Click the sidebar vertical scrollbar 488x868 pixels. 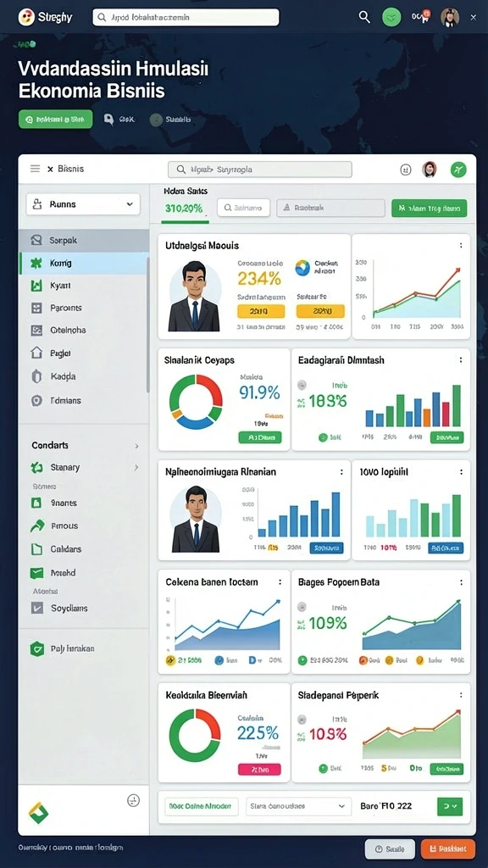click(x=147, y=325)
